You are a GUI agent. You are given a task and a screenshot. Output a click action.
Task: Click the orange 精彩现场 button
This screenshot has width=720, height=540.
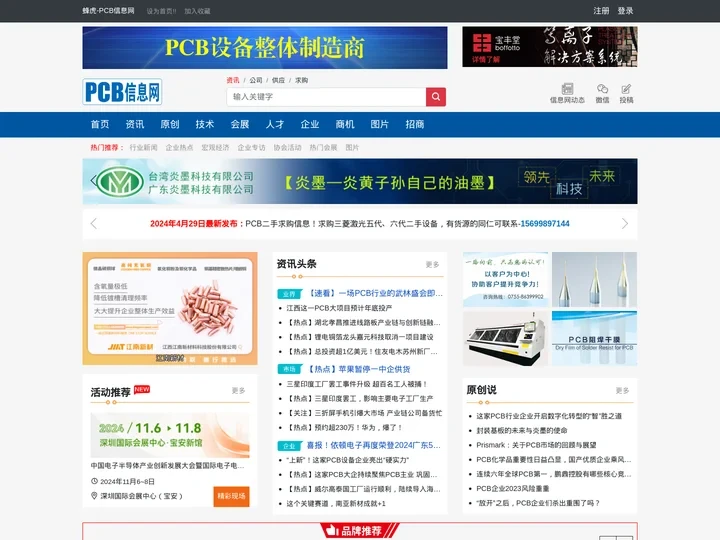231,496
